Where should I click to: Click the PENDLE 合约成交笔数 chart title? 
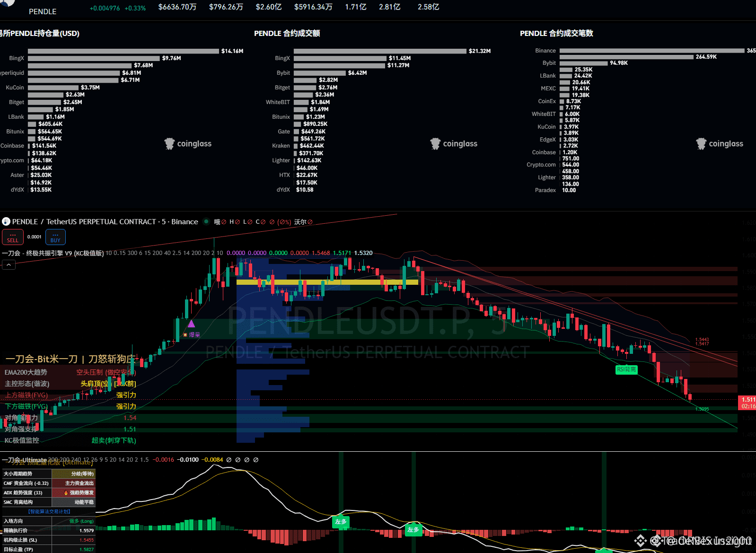556,33
